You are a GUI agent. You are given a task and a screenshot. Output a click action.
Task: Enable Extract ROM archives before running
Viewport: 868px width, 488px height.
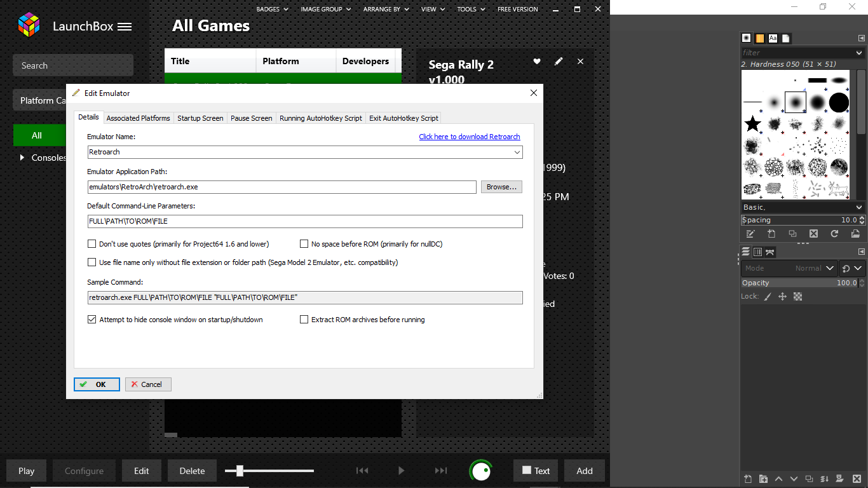click(304, 320)
